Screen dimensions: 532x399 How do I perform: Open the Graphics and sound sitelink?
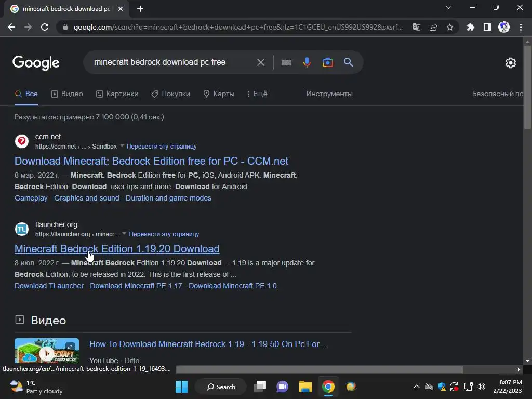tap(87, 198)
